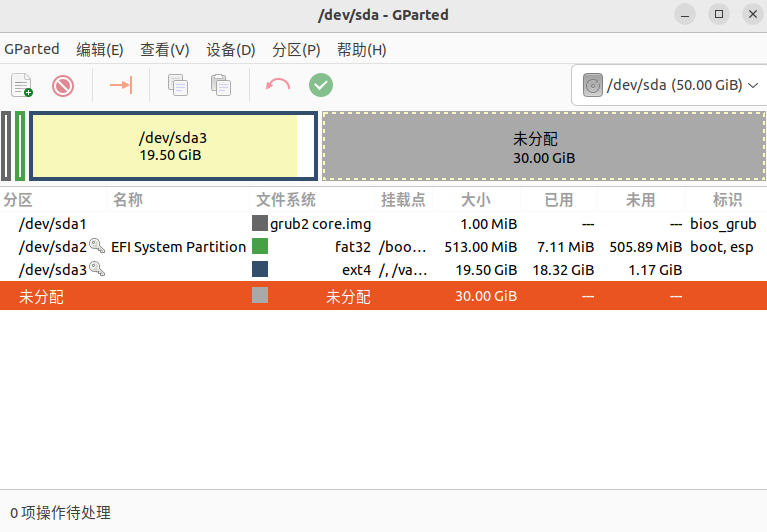Click the 名称 column header
The width and height of the screenshot is (767, 532).
point(128,200)
